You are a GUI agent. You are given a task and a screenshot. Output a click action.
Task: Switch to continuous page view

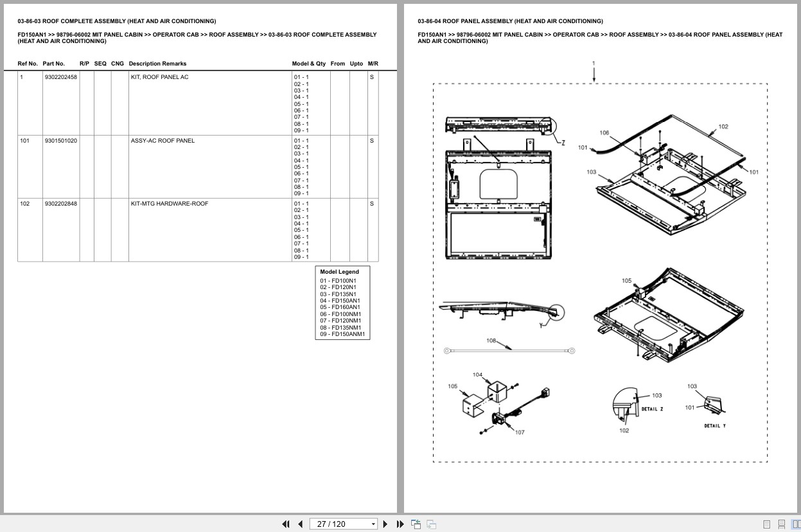click(781, 524)
